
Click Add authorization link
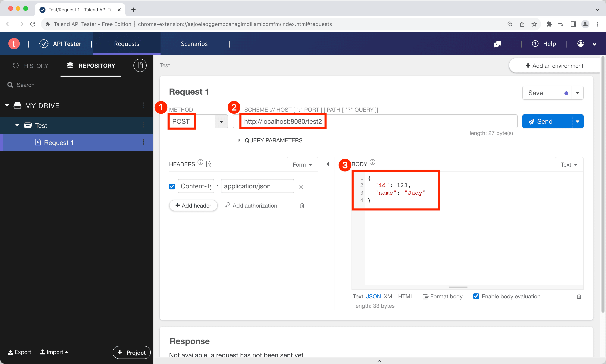pyautogui.click(x=251, y=206)
